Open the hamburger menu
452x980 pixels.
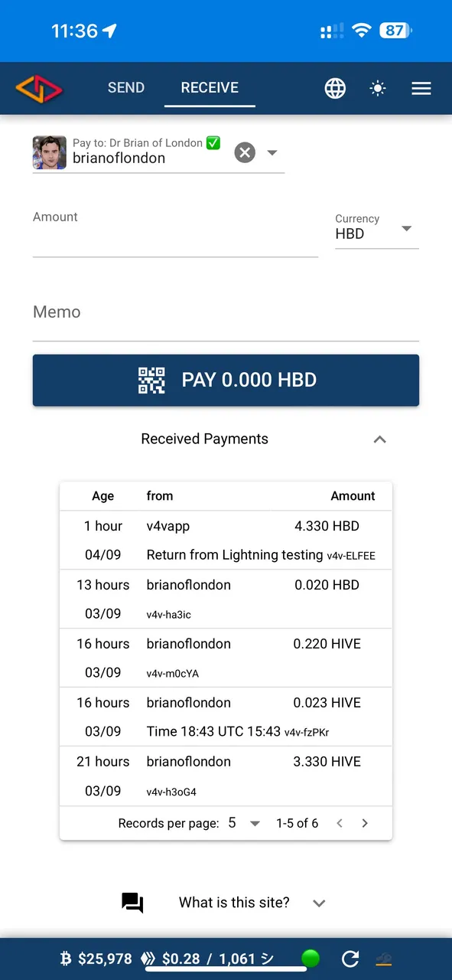pos(421,88)
